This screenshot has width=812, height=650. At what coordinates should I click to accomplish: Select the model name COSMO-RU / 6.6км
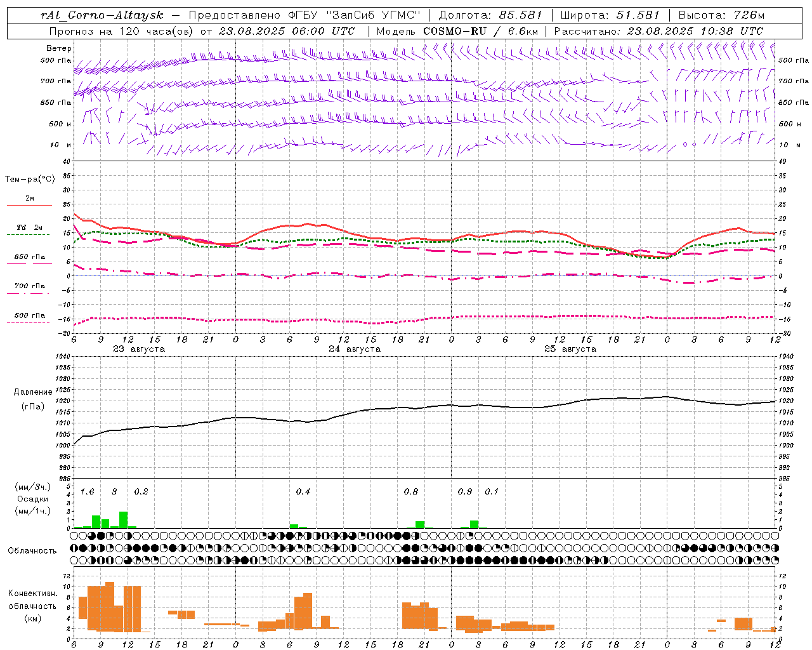click(x=480, y=31)
